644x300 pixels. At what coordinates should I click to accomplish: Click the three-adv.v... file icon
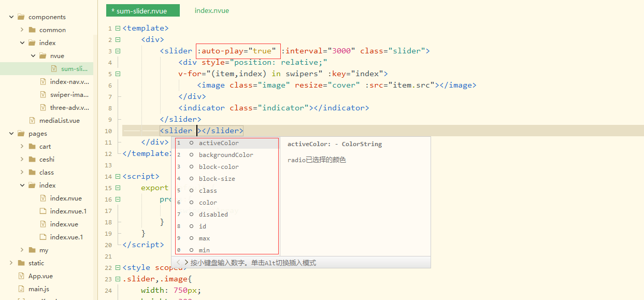pyautogui.click(x=43, y=108)
